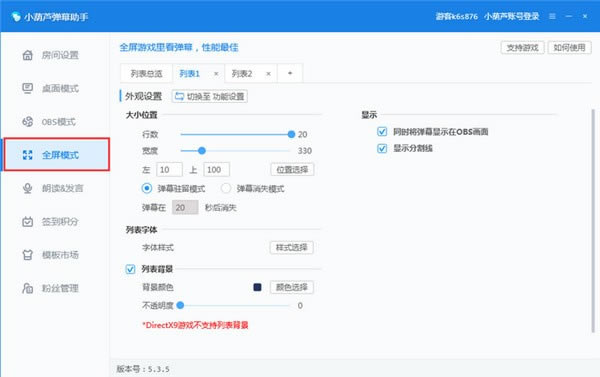This screenshot has width=600, height=377.
Task: Open the 模板市场 shirt icon
Action: (x=27, y=255)
